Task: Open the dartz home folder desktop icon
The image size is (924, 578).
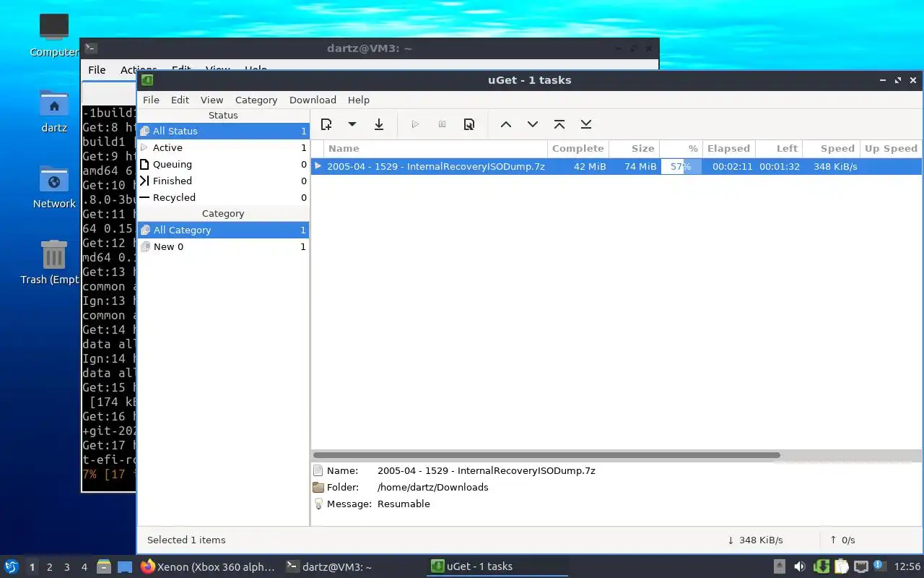Action: (x=54, y=112)
